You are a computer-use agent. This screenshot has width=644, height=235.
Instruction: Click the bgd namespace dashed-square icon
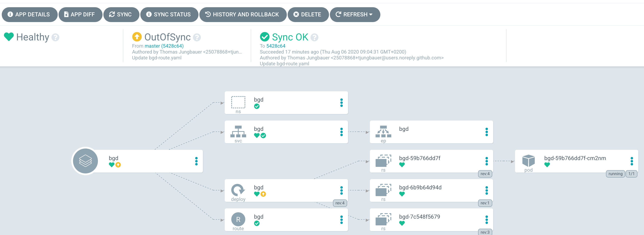(x=238, y=103)
